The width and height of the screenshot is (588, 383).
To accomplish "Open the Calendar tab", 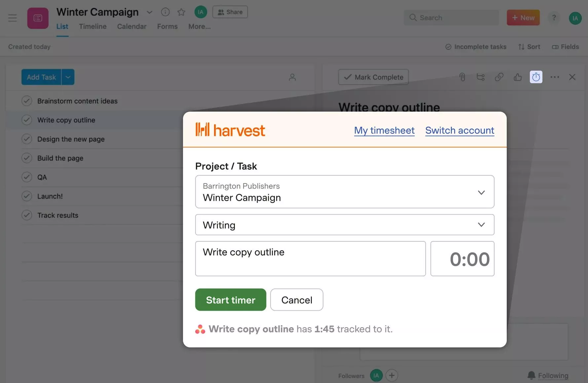I will 131,26.
